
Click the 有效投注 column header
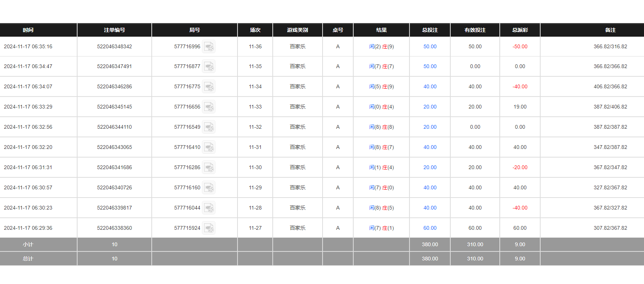[475, 30]
